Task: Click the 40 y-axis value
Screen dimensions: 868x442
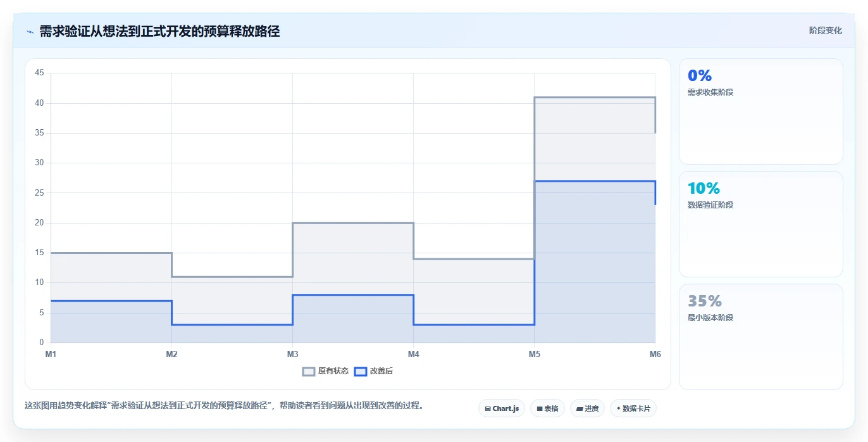Action: point(39,103)
